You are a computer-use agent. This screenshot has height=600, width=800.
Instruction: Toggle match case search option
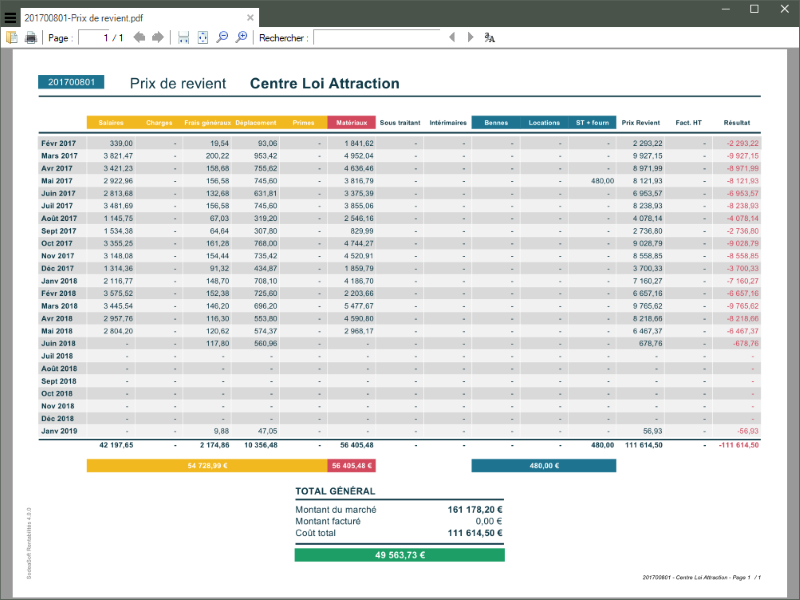[490, 37]
